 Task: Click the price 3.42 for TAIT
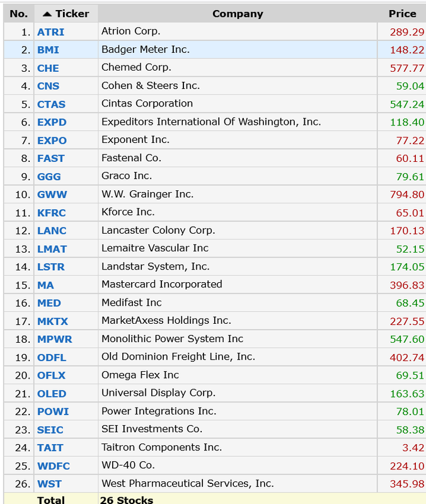tap(413, 448)
